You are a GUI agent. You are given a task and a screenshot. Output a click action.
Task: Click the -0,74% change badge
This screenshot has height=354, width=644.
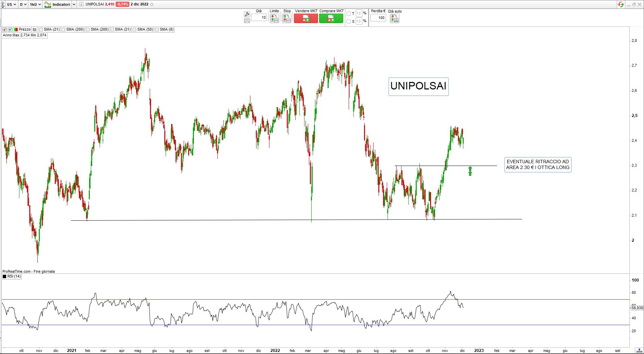(x=122, y=4)
